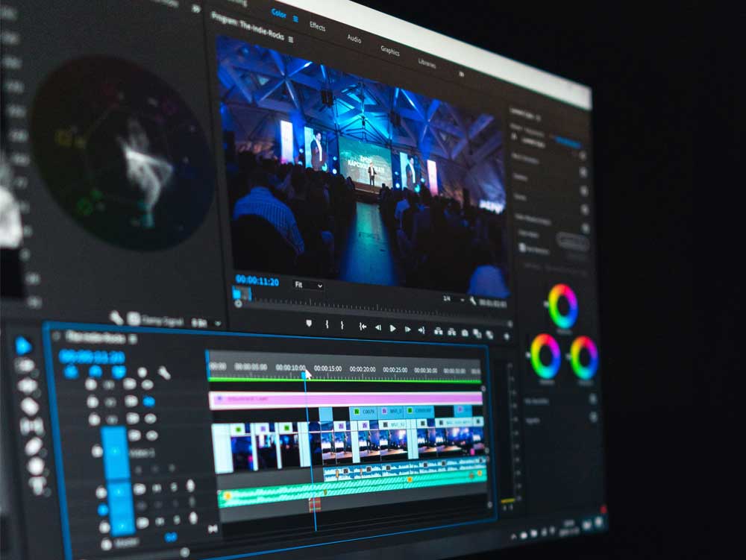
Task: Click the Midtones color wheel
Action: click(562, 306)
